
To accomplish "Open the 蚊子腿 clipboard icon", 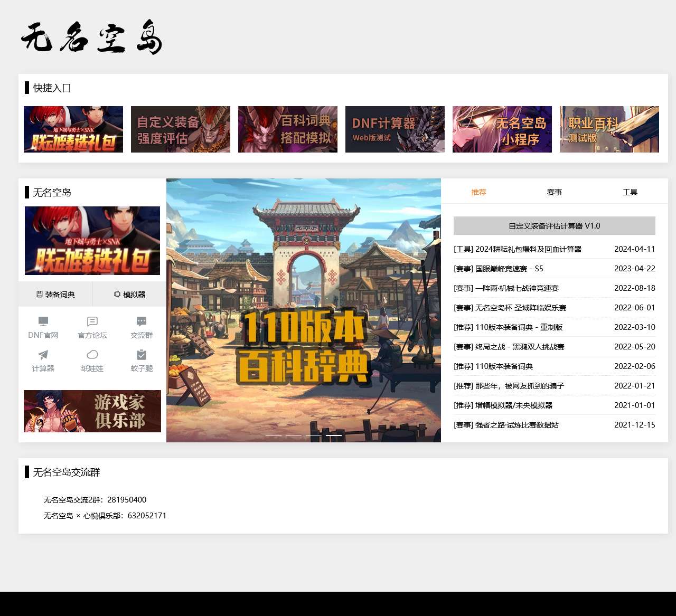I will coord(141,355).
